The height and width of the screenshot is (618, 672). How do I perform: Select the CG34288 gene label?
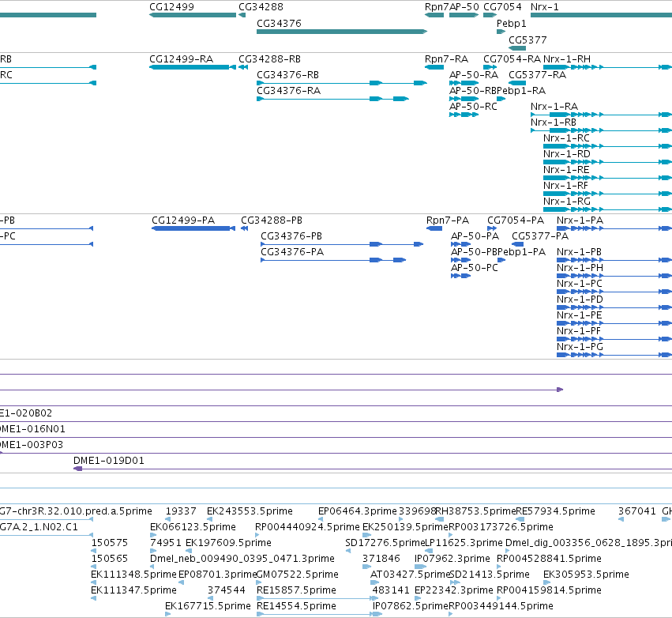click(x=261, y=7)
